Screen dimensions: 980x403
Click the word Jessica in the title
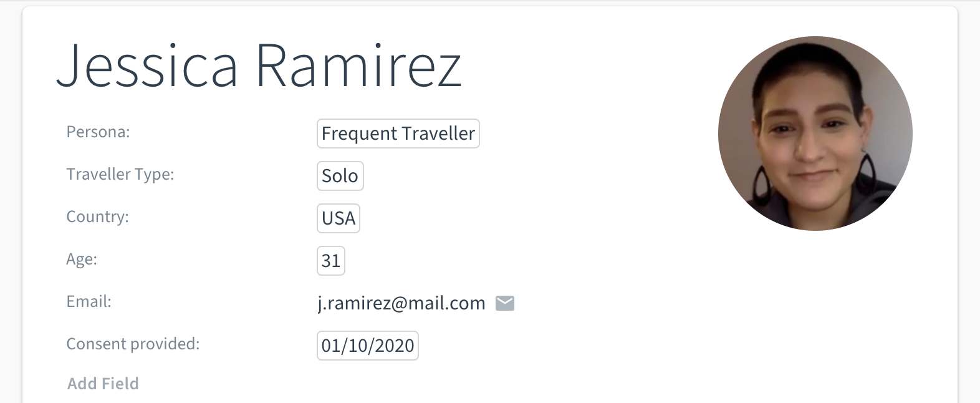tap(148, 67)
